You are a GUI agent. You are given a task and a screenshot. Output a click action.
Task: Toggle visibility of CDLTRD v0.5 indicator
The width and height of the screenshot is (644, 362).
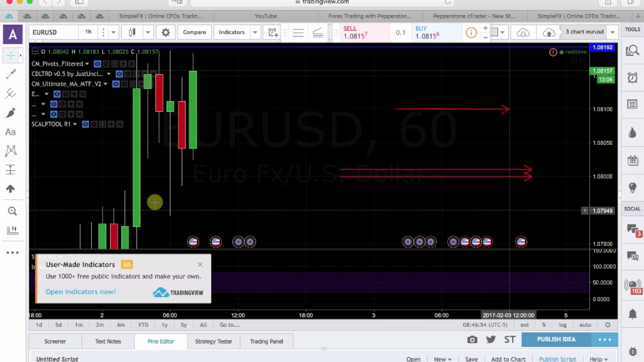(x=119, y=74)
